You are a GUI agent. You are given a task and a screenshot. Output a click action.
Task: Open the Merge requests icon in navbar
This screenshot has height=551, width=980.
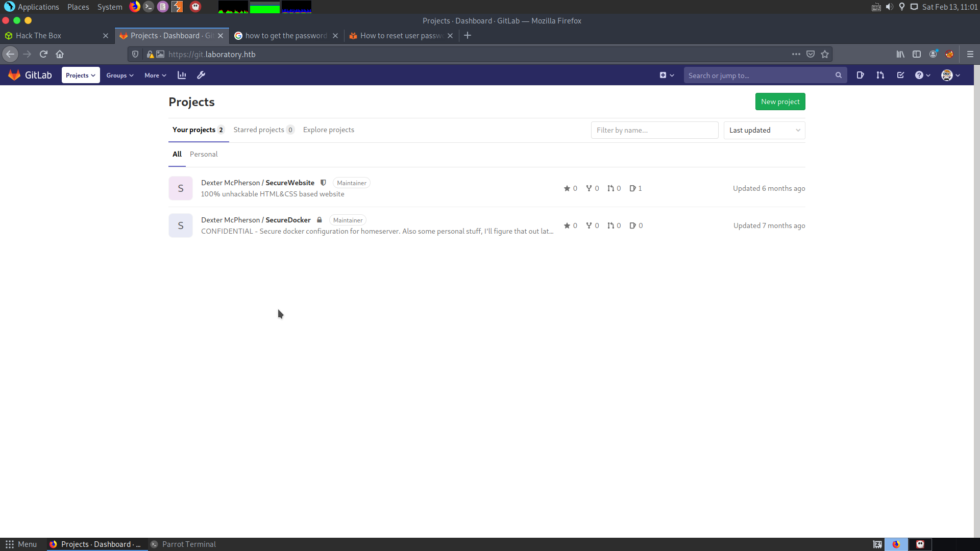pos(880,75)
